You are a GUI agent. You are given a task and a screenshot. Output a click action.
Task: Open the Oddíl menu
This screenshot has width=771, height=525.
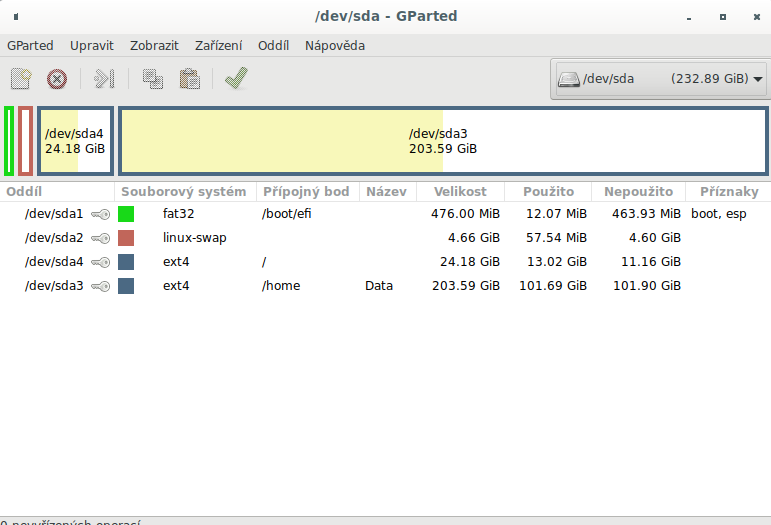click(273, 46)
